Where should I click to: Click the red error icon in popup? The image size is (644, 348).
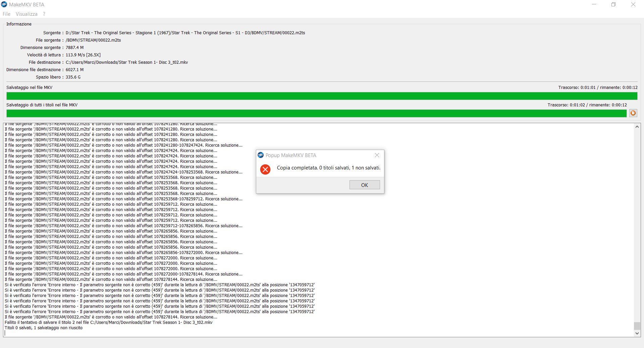265,169
